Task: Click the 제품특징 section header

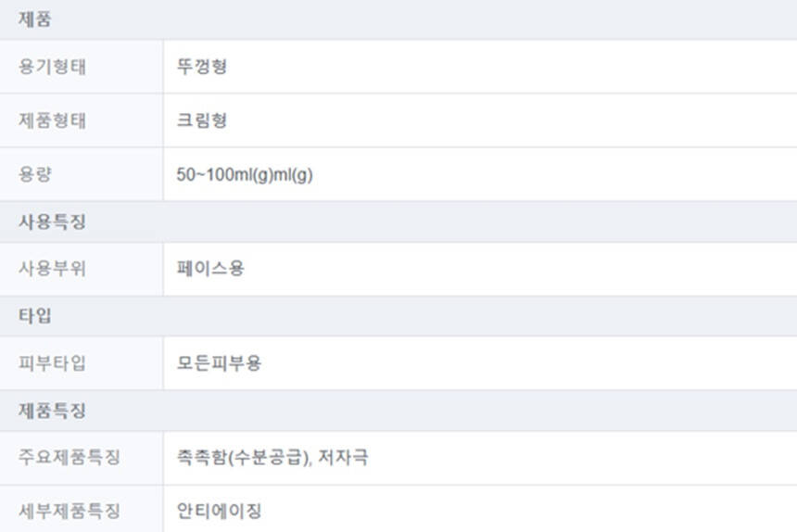Action: pos(48,410)
